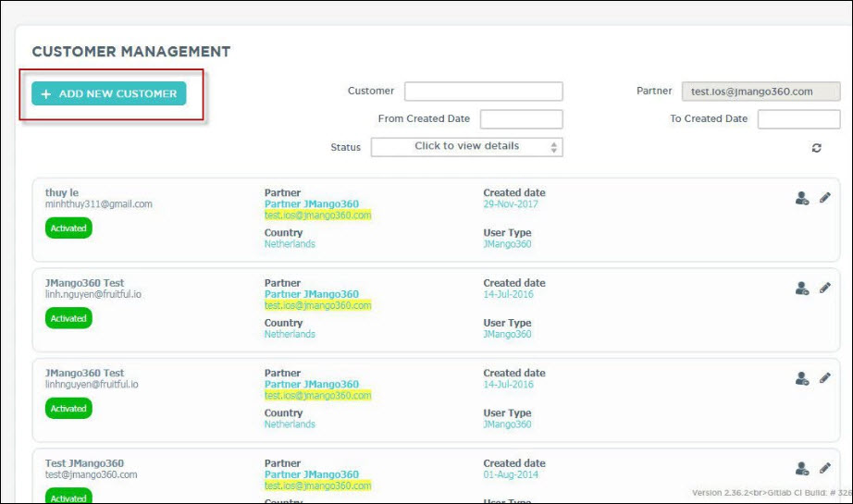The height and width of the screenshot is (504, 853).
Task: Click email minhthuy311@gmail.com
Action: pos(98,203)
